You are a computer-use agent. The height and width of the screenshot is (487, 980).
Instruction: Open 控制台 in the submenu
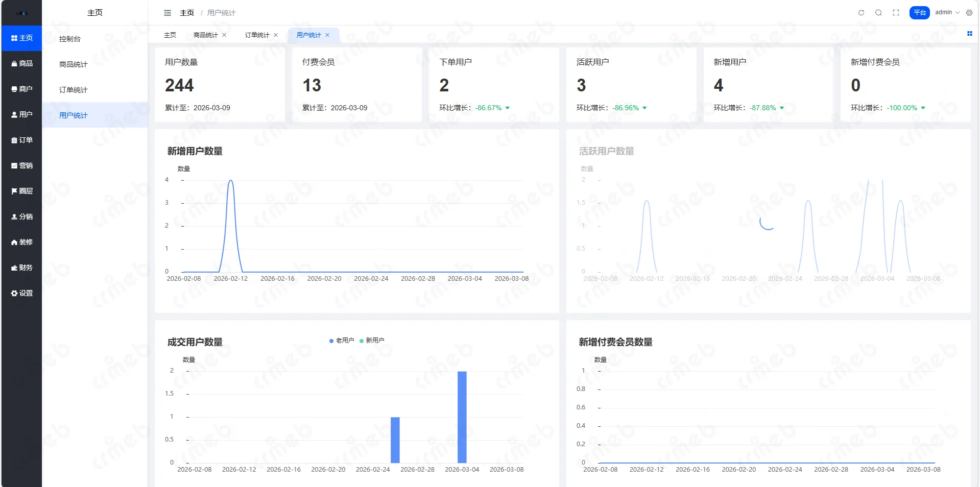pos(95,39)
